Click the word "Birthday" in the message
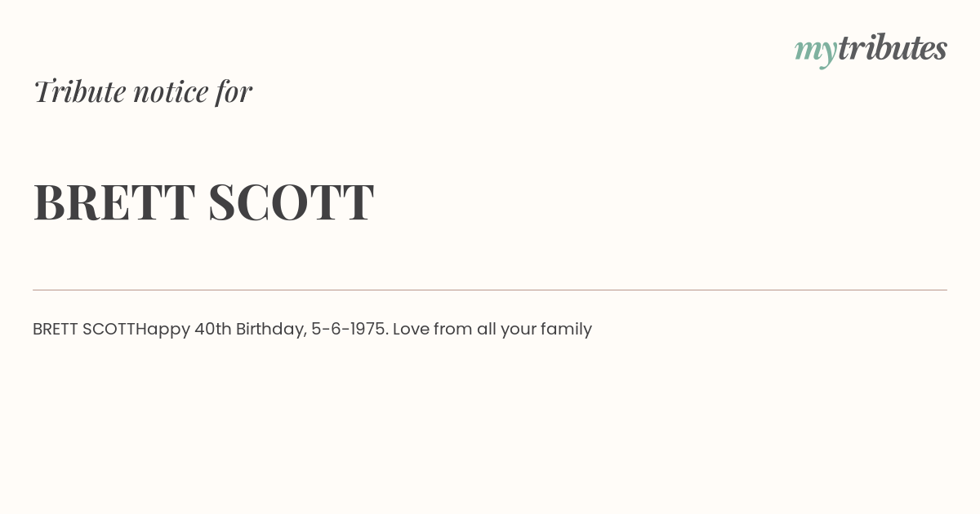 click(x=270, y=330)
